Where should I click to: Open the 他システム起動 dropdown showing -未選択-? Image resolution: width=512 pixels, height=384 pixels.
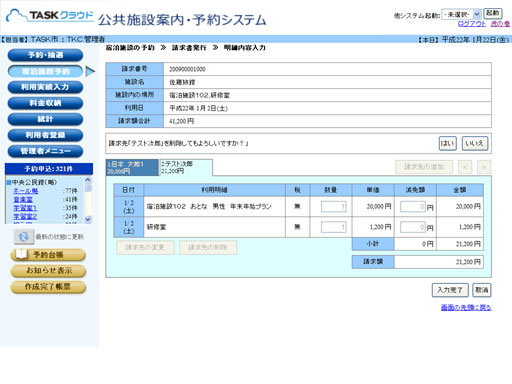pos(461,14)
